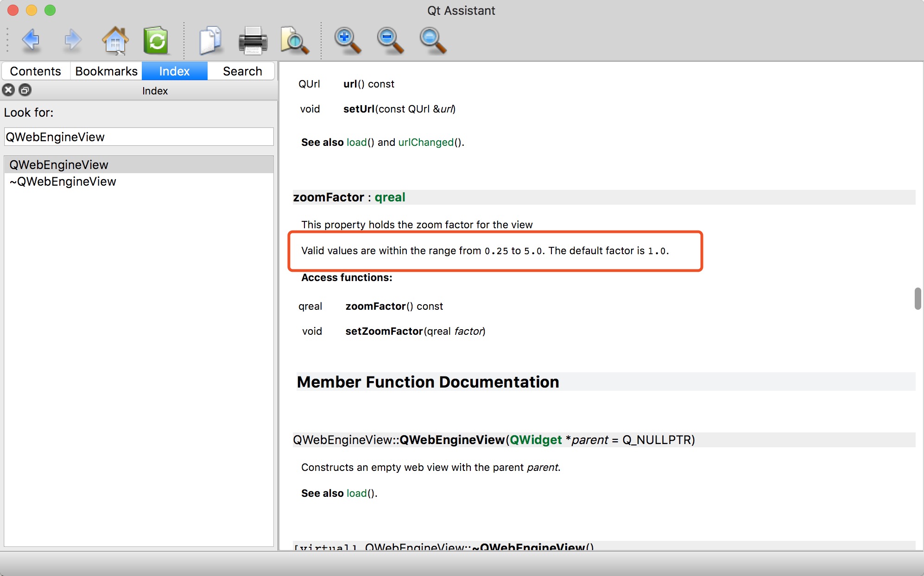Select ~QWebEngineView in the index list
This screenshot has width=924, height=576.
63,182
